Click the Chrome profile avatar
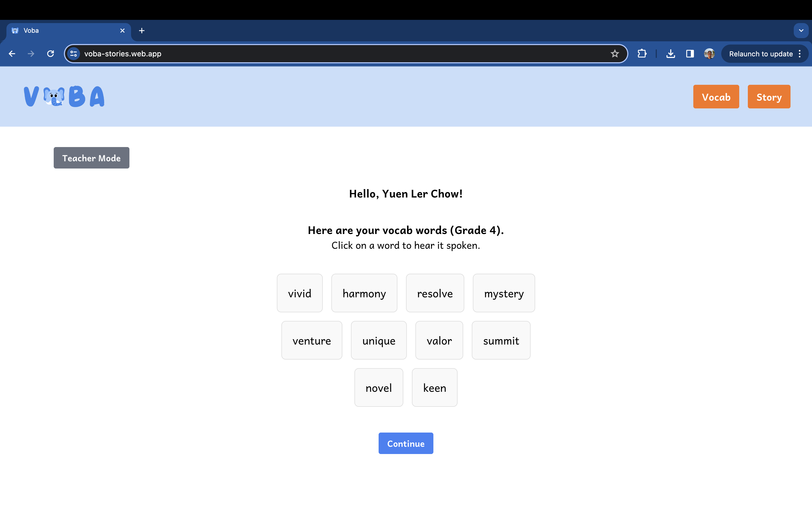The width and height of the screenshot is (812, 527). point(709,54)
